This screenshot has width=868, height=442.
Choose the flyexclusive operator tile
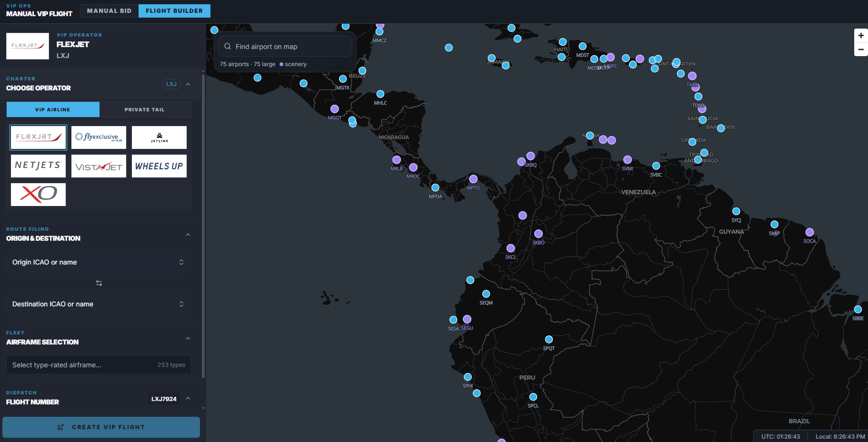(x=99, y=138)
